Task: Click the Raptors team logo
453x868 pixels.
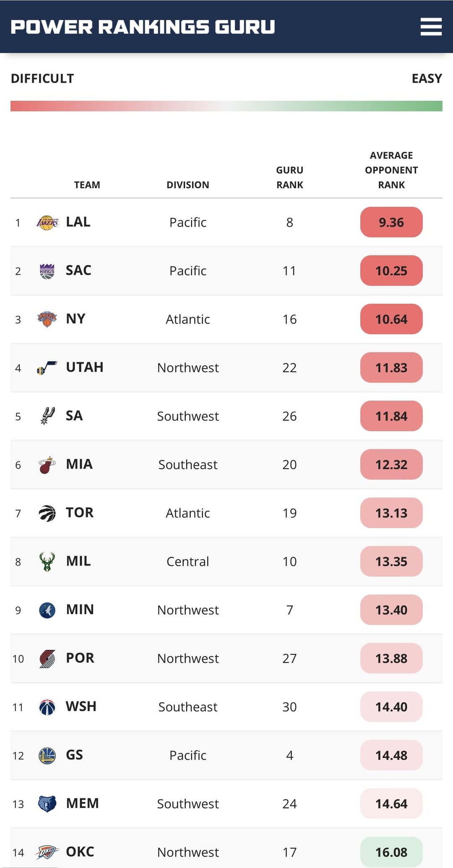Action: (x=47, y=513)
